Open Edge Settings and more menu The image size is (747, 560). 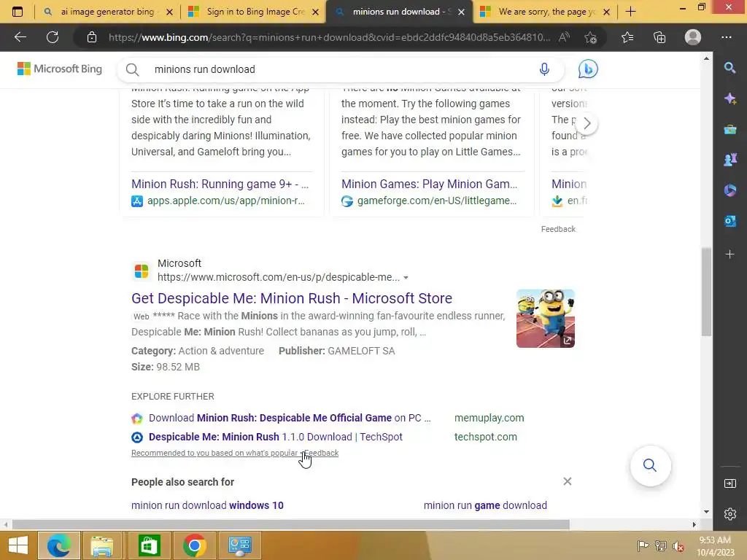click(x=727, y=37)
